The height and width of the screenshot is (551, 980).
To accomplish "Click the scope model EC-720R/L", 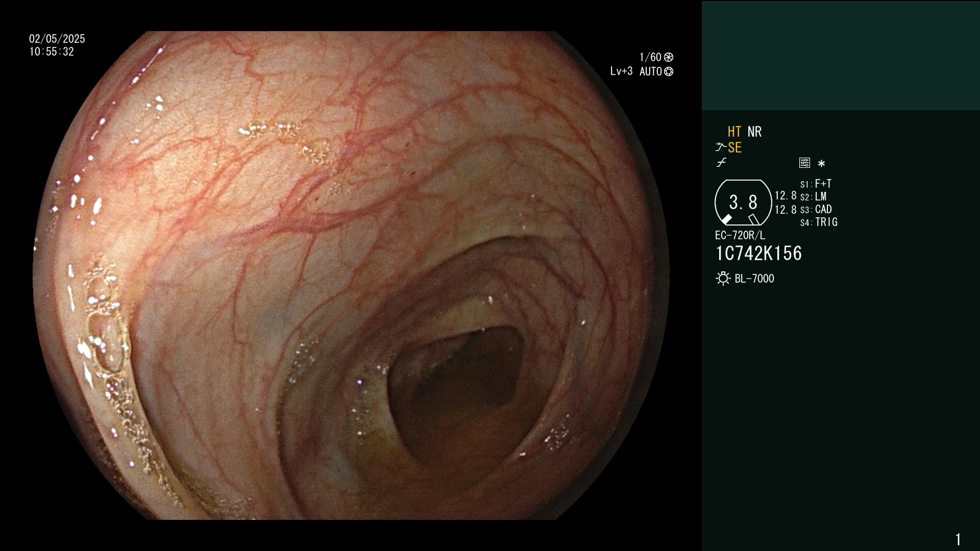I will pyautogui.click(x=740, y=235).
